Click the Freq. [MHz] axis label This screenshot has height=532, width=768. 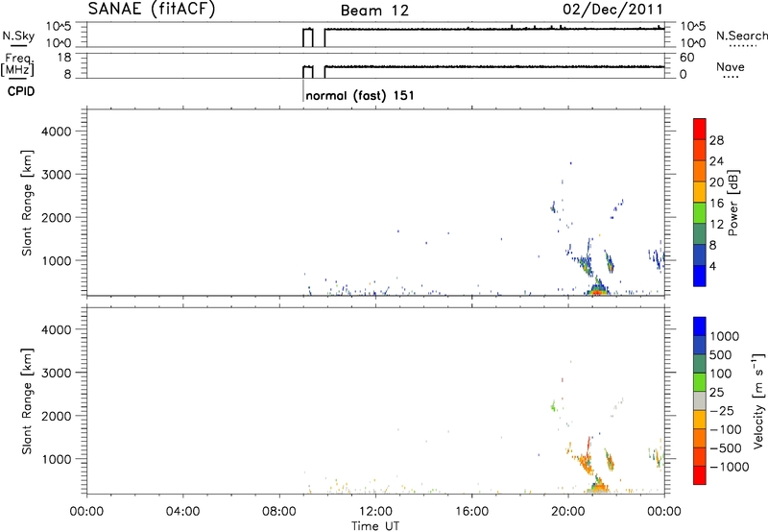(18, 65)
